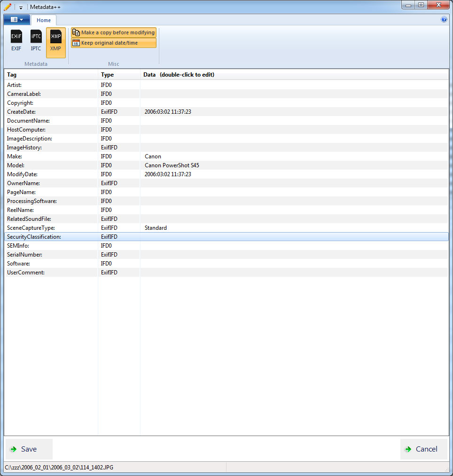Click the green arrow on Cancel
Viewport: 453px width, 476px height.
408,449
